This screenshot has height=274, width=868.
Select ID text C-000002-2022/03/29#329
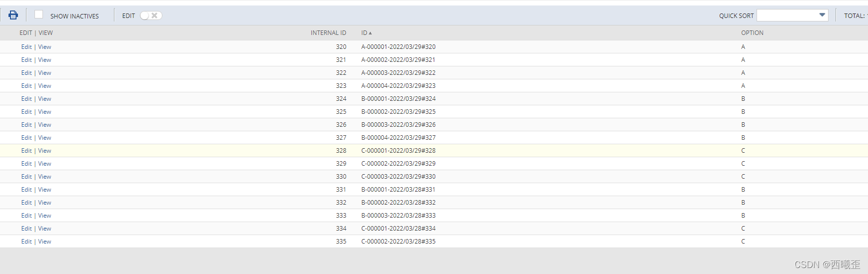[x=398, y=164]
